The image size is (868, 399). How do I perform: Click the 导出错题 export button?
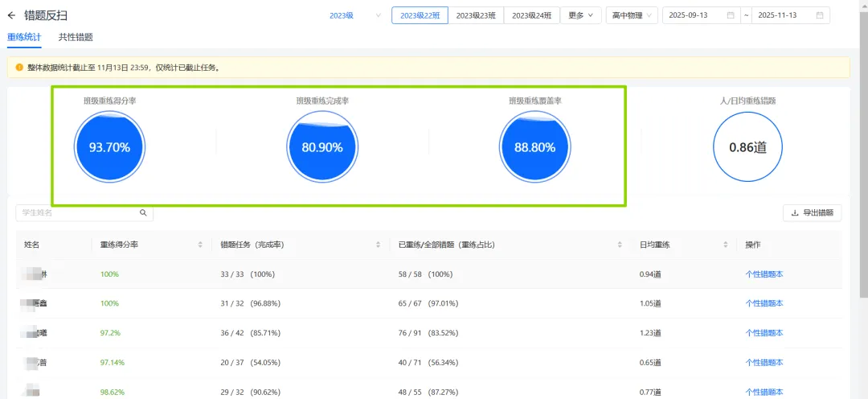coord(812,213)
